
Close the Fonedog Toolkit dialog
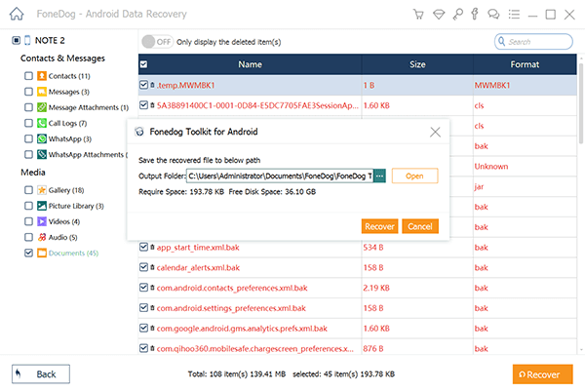[x=435, y=132]
